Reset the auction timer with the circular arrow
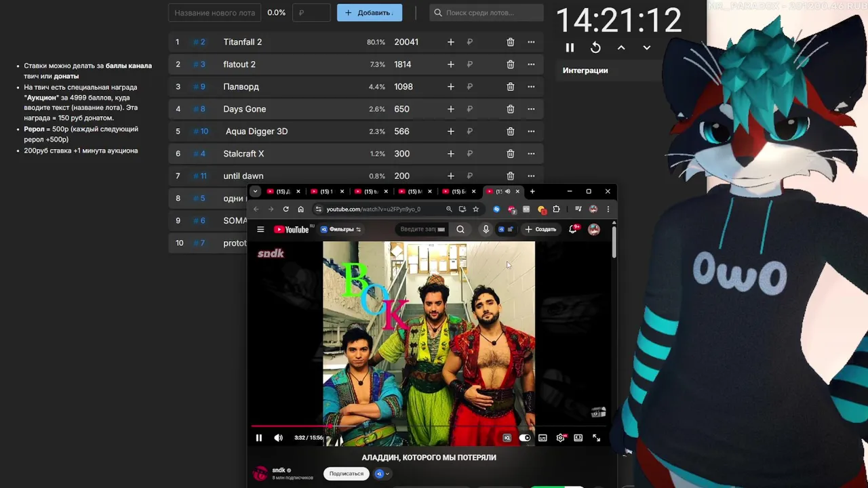The height and width of the screenshot is (488, 868). pyautogui.click(x=595, y=47)
